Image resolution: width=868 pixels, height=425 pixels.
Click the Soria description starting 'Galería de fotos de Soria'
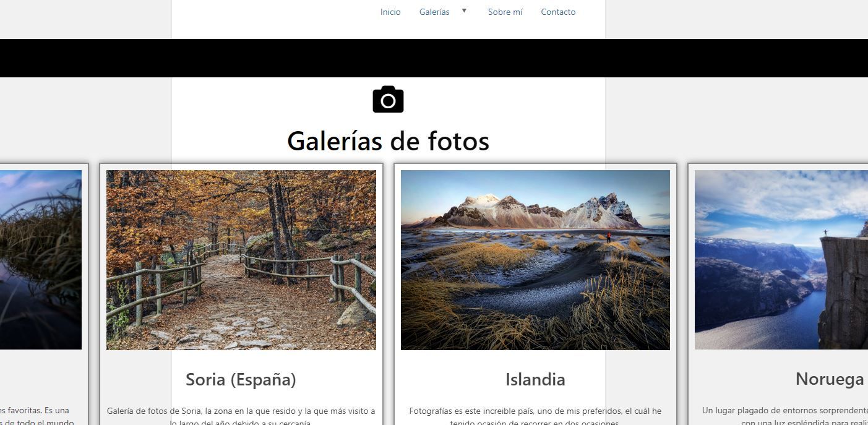pyautogui.click(x=241, y=417)
